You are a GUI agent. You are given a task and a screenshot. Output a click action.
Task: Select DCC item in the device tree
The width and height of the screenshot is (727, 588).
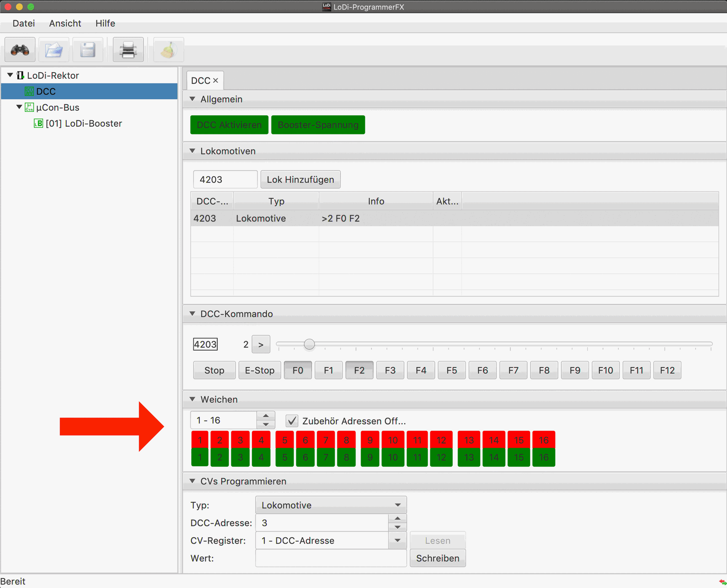89,91
